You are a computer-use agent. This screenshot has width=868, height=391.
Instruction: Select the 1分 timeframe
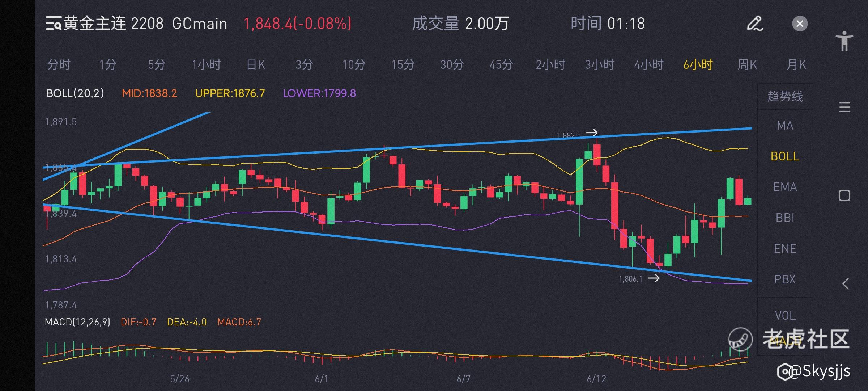[108, 65]
